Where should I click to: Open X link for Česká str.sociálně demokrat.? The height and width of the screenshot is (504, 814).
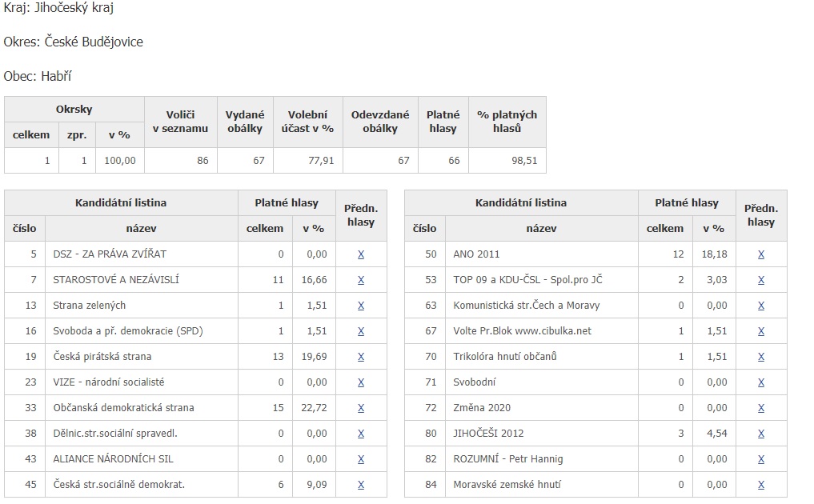[x=361, y=485]
